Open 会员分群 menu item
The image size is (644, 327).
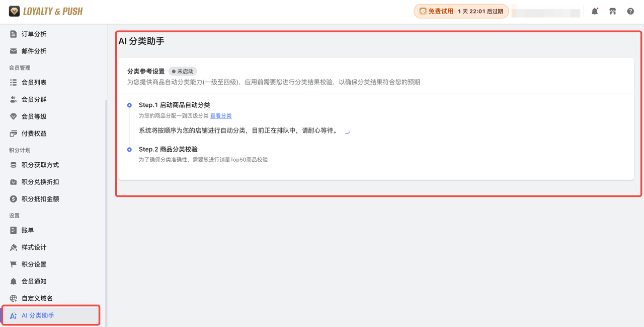(34, 100)
